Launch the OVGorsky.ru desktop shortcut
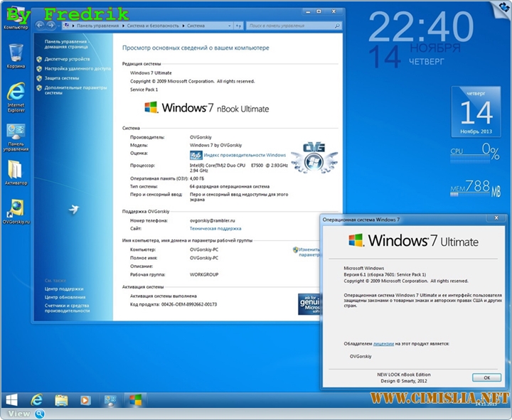The image size is (512, 420). [16, 209]
